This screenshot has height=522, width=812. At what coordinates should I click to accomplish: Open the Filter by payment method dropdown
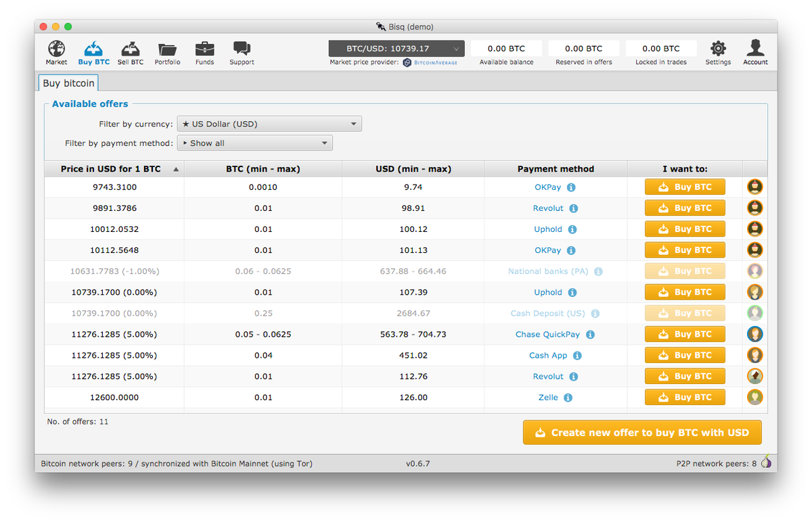(x=254, y=143)
